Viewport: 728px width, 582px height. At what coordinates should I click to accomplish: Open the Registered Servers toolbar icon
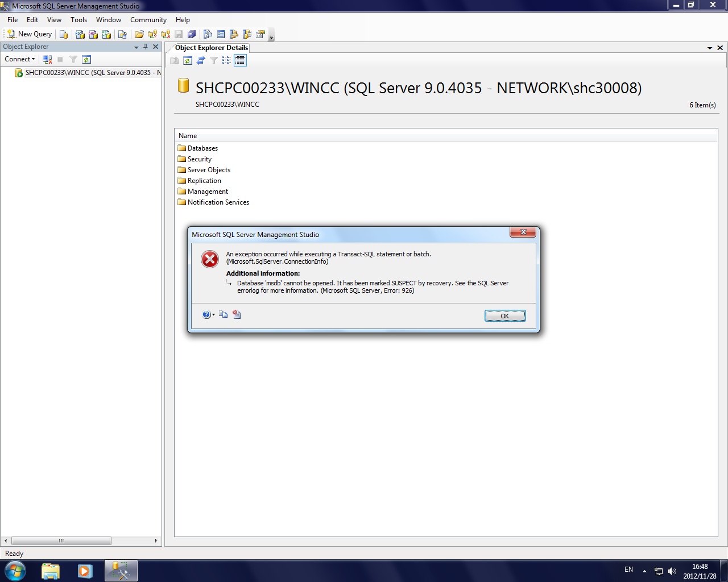click(208, 34)
